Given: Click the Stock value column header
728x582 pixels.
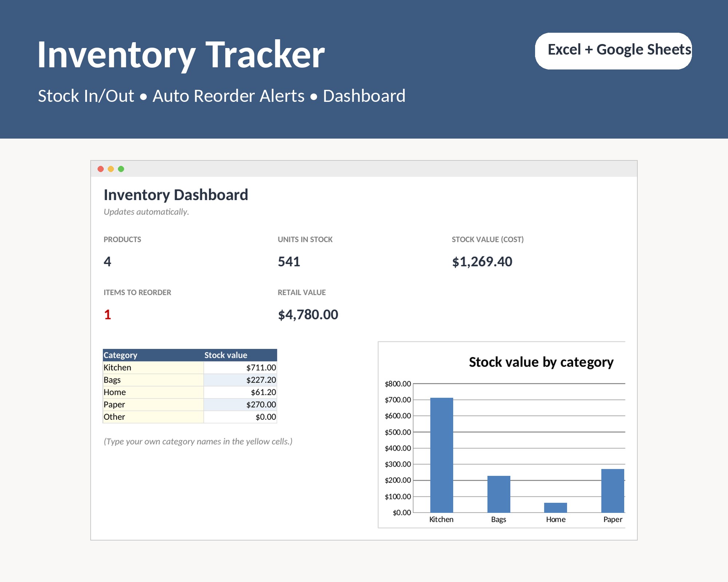Looking at the screenshot, I should [240, 355].
